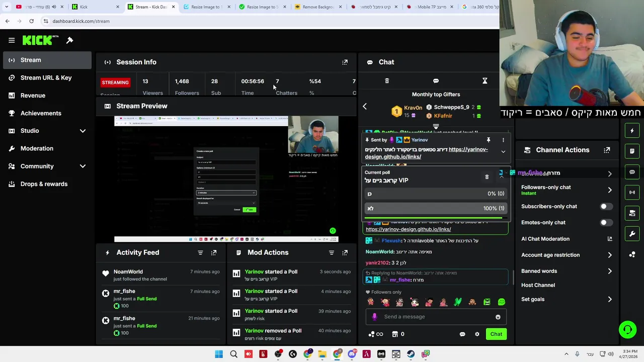
Task: Pop out the Activity Feed panel
Action: pyautogui.click(x=214, y=253)
